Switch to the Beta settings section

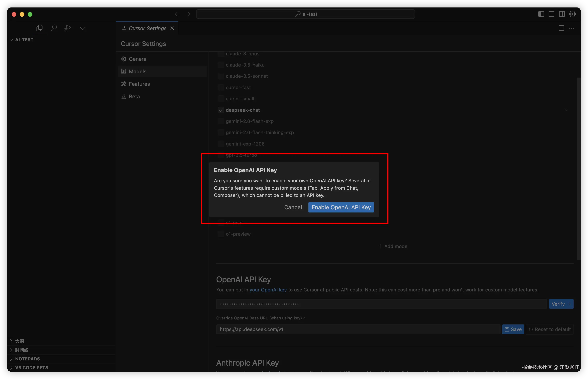click(134, 97)
